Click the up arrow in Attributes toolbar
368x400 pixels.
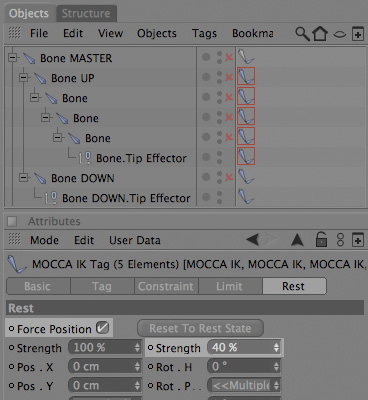pyautogui.click(x=297, y=239)
